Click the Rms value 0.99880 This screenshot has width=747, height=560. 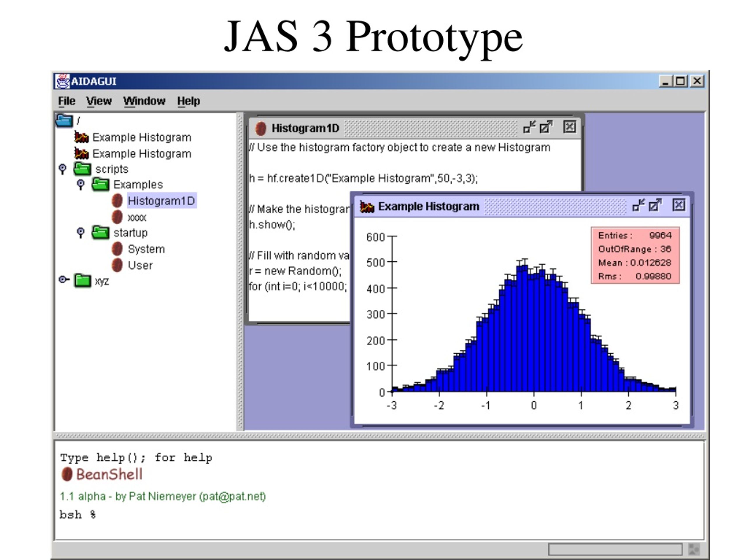pos(653,276)
